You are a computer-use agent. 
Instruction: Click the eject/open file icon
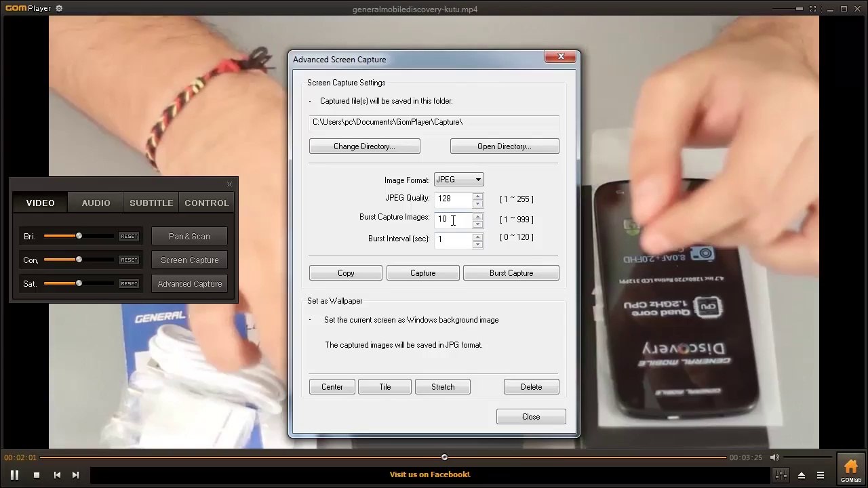pos(801,475)
